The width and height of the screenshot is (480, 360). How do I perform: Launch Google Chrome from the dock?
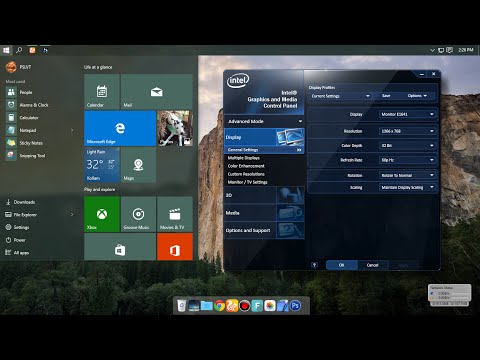coord(219,306)
